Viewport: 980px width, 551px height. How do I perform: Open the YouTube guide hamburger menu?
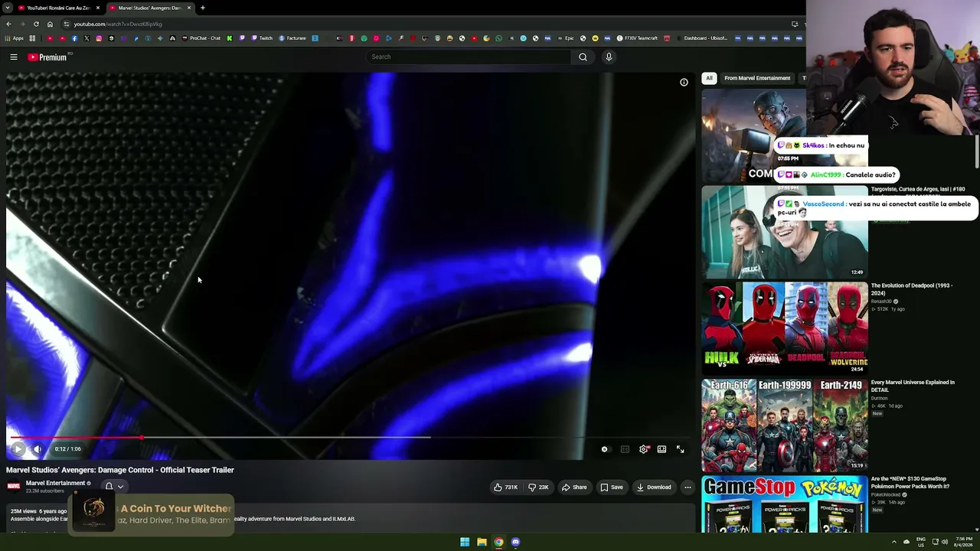pos(14,57)
